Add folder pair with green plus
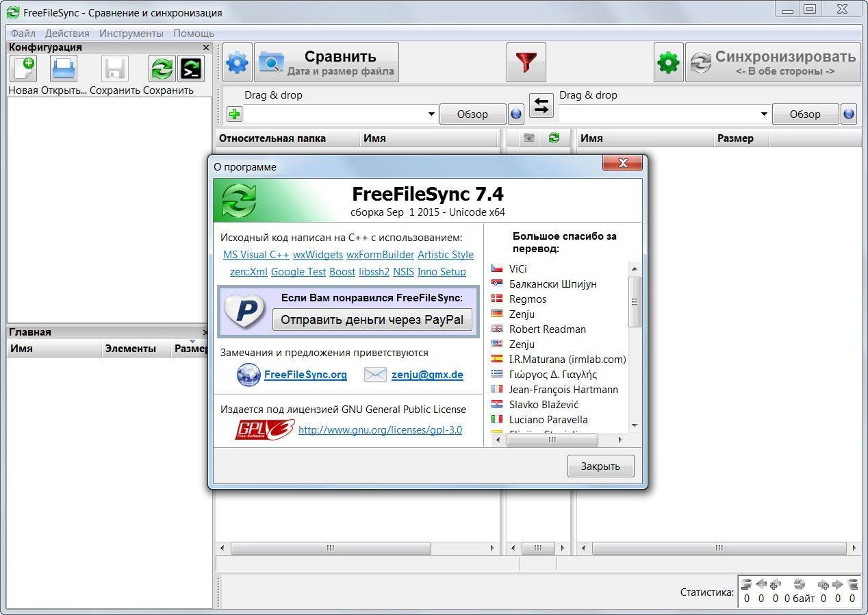Viewport: 868px width, 615px height. coord(234,114)
